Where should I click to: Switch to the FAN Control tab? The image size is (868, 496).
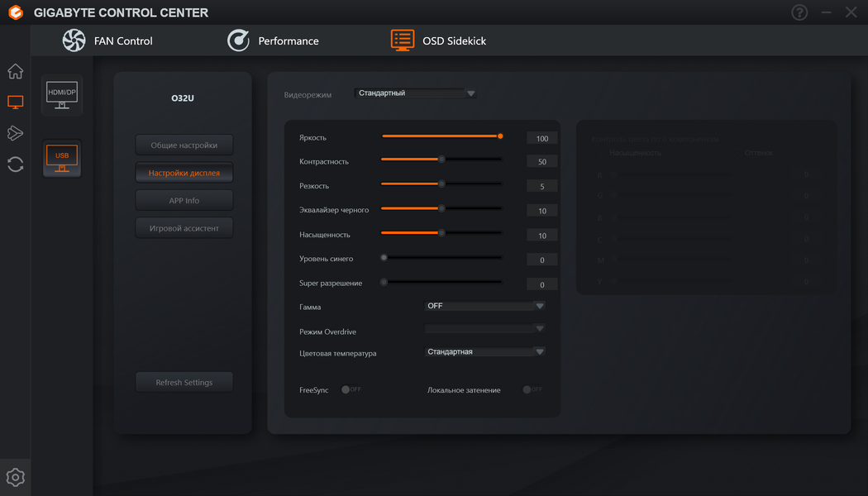(x=107, y=41)
